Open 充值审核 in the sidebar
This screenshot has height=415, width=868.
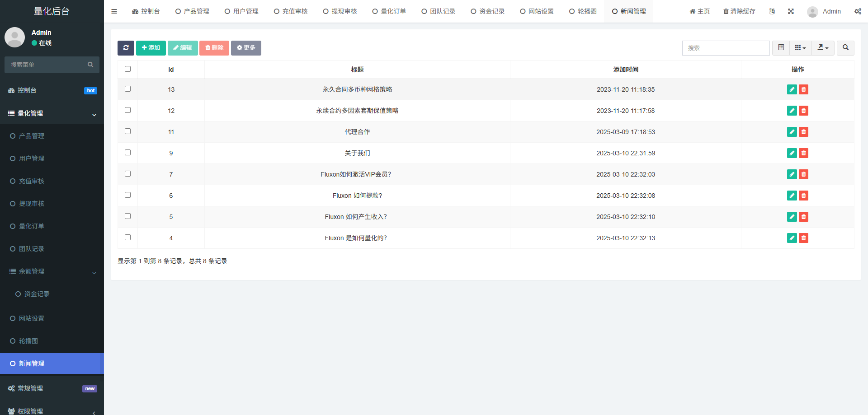[32, 181]
